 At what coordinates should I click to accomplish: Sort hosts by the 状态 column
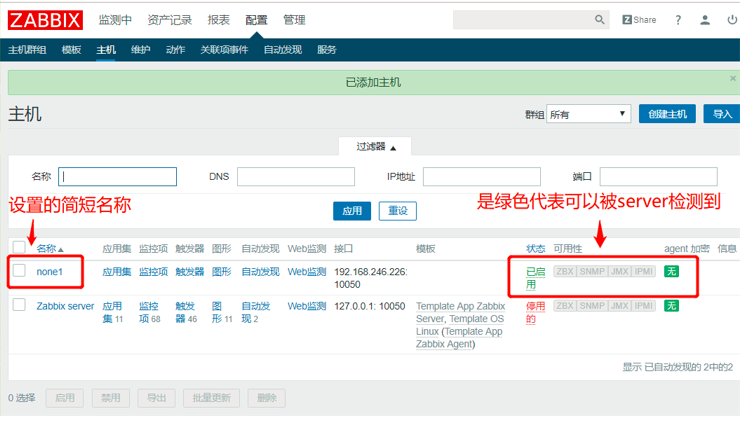pyautogui.click(x=535, y=248)
